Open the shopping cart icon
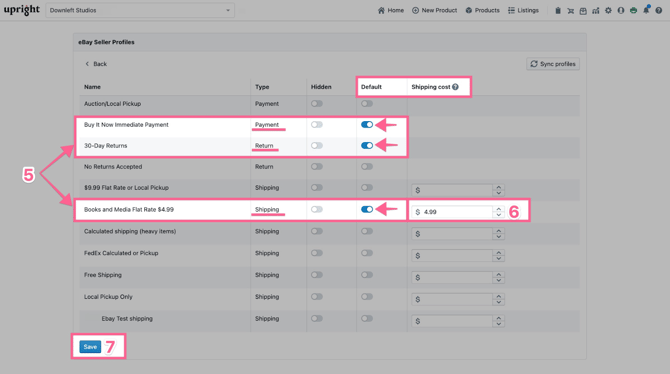This screenshot has width=670, height=374. 570,11
